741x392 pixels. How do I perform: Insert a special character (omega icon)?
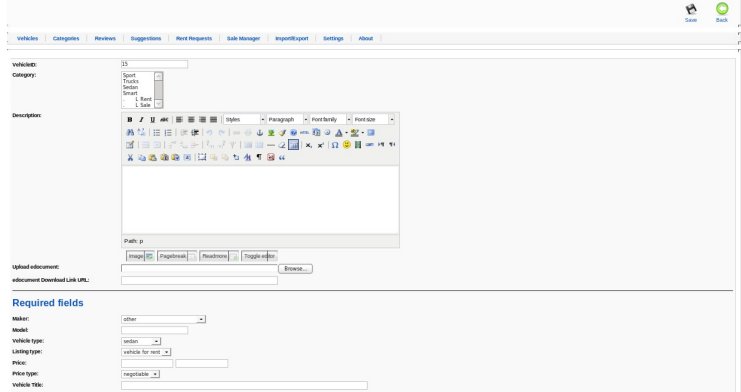coord(335,145)
